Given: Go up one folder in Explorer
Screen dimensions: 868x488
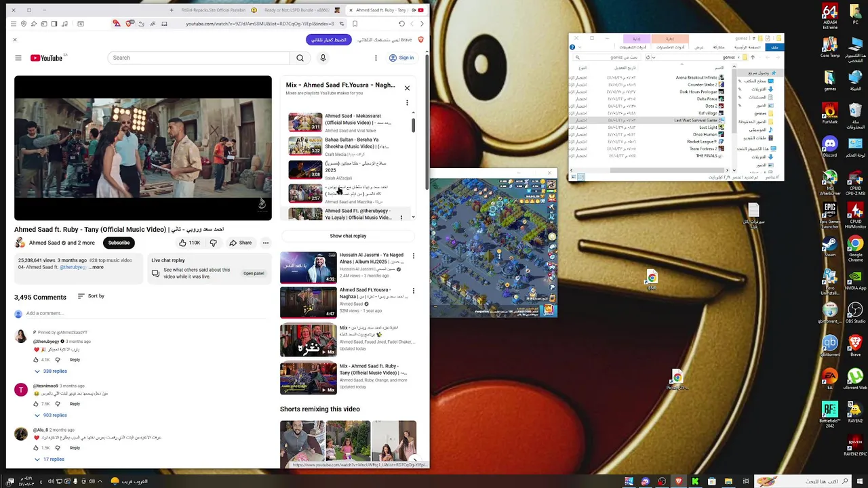Looking at the screenshot, I should [x=753, y=57].
